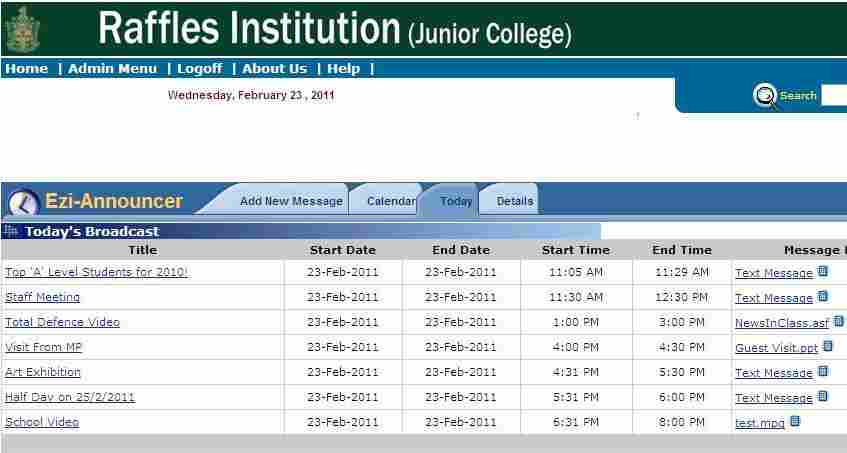Click the Today's Broadcast heading

click(x=92, y=232)
